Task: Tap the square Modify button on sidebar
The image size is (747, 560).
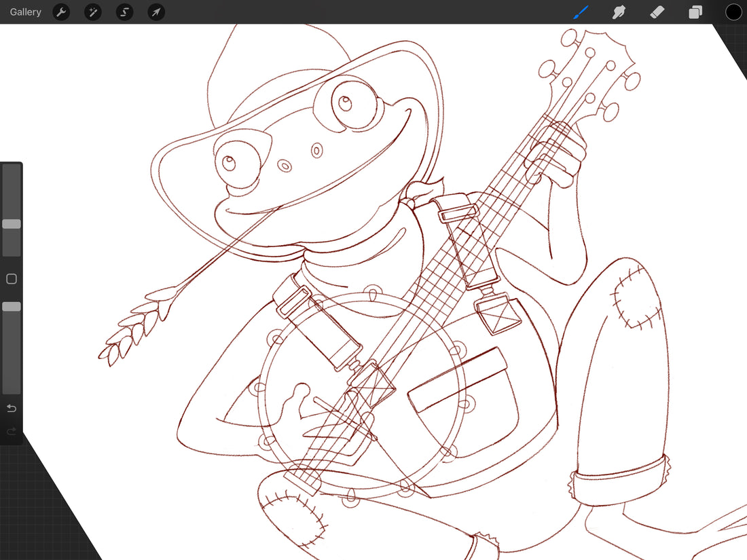Action: pyautogui.click(x=12, y=279)
